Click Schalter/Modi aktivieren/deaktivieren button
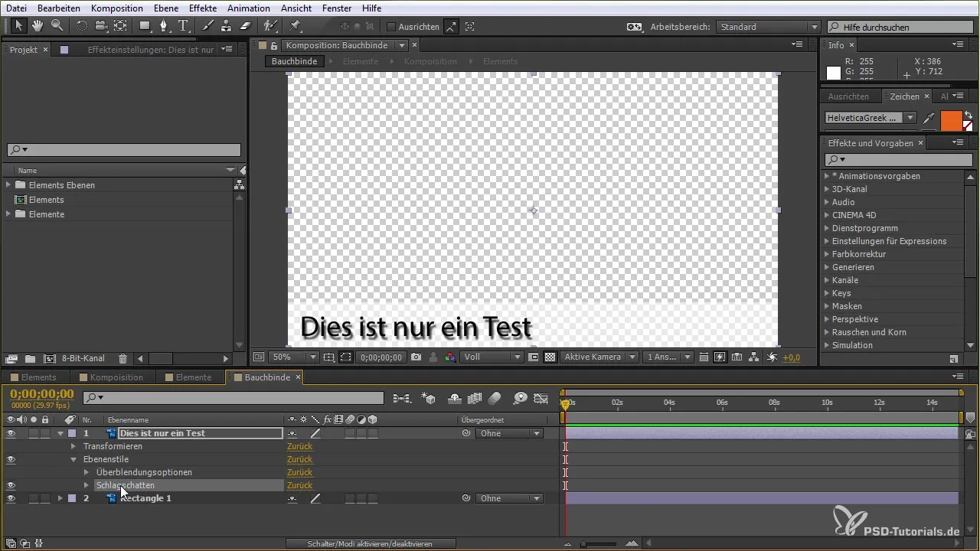980x551 pixels. click(x=371, y=543)
